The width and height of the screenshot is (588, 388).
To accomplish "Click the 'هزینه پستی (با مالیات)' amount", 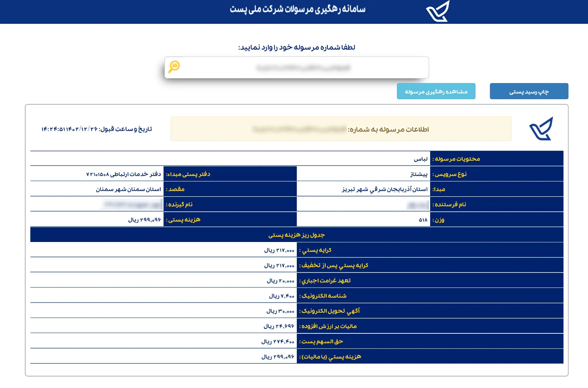I will (278, 356).
